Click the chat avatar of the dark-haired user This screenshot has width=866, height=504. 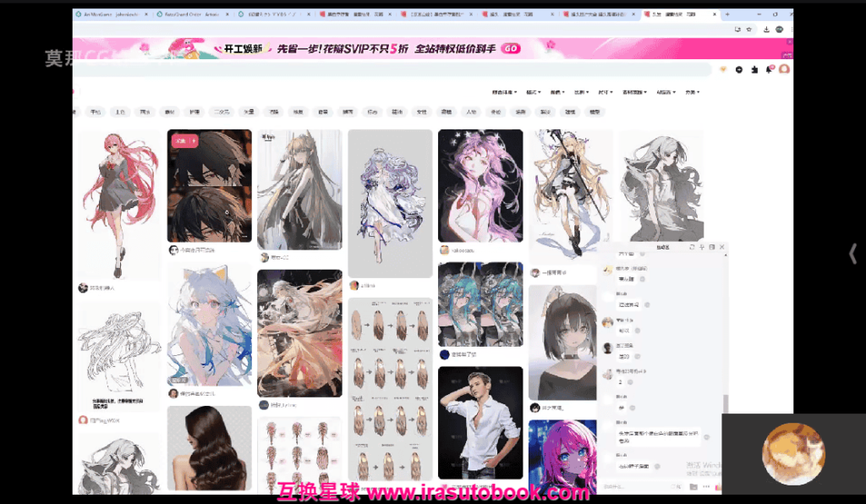coord(607,348)
